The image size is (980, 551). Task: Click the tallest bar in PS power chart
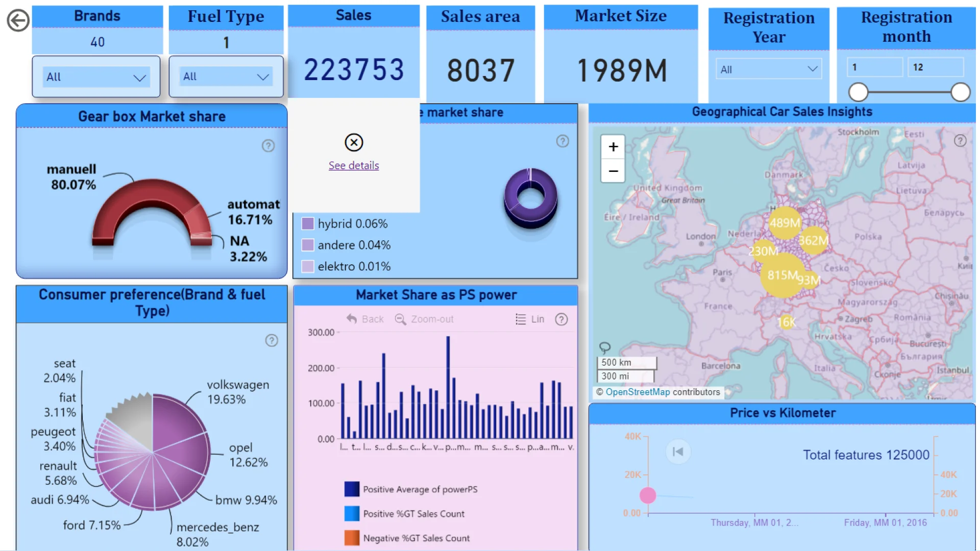448,387
